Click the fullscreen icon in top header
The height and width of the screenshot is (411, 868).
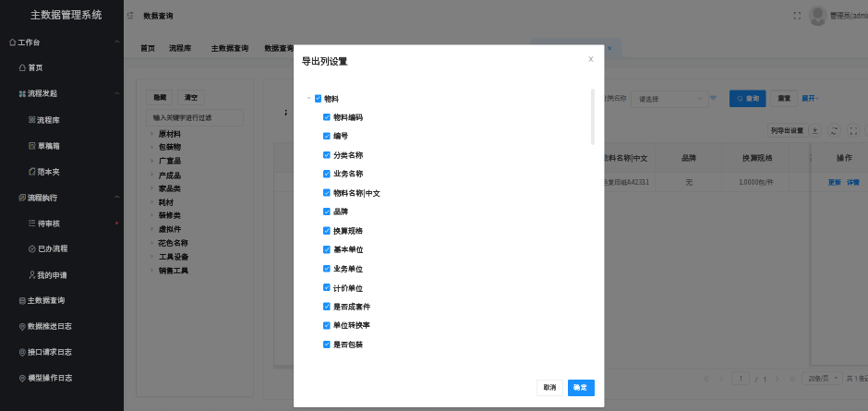tap(797, 17)
